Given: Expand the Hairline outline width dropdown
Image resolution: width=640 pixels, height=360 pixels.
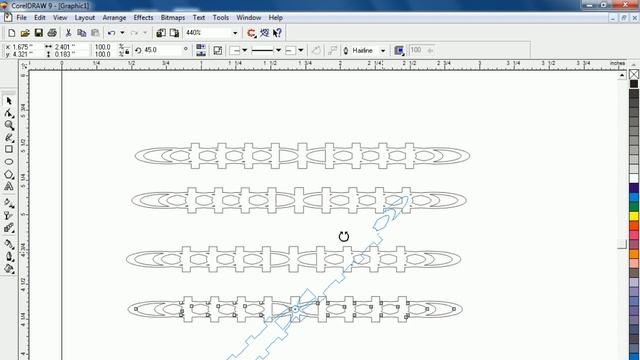Looking at the screenshot, I should 383,51.
